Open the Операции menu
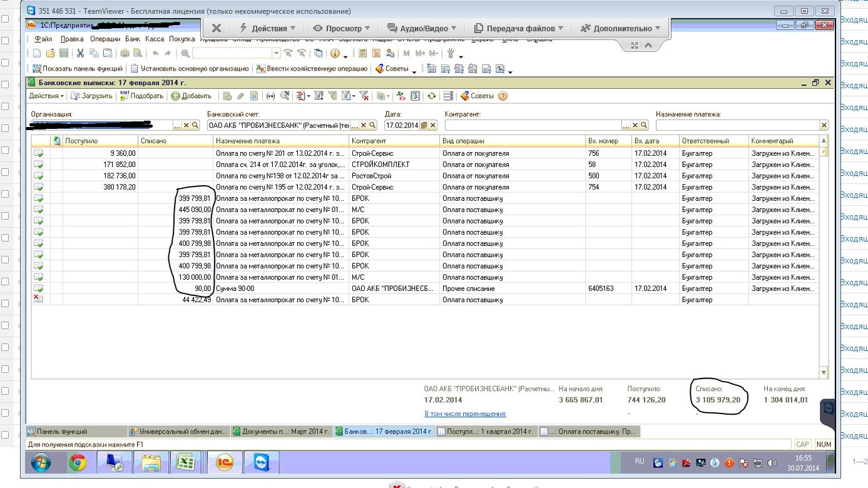The height and width of the screenshot is (488, 868). coord(105,39)
